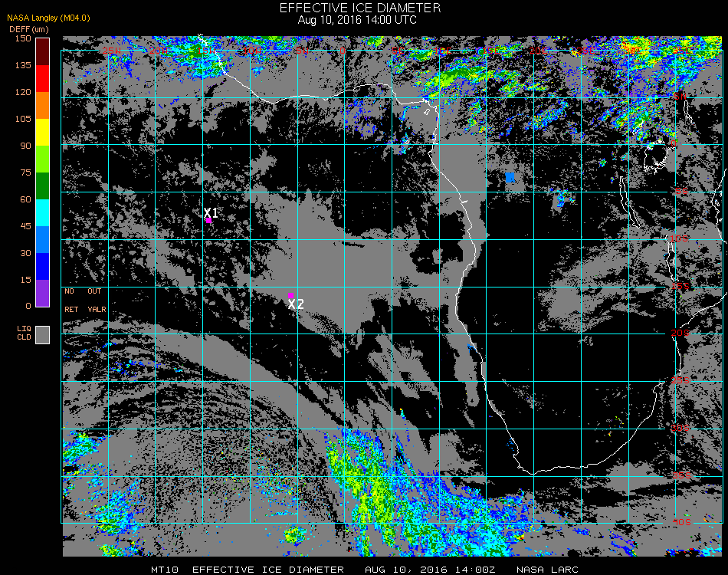Image resolution: width=728 pixels, height=575 pixels.
Task: Click the 'OUT VALR' label
Action: [x=97, y=300]
